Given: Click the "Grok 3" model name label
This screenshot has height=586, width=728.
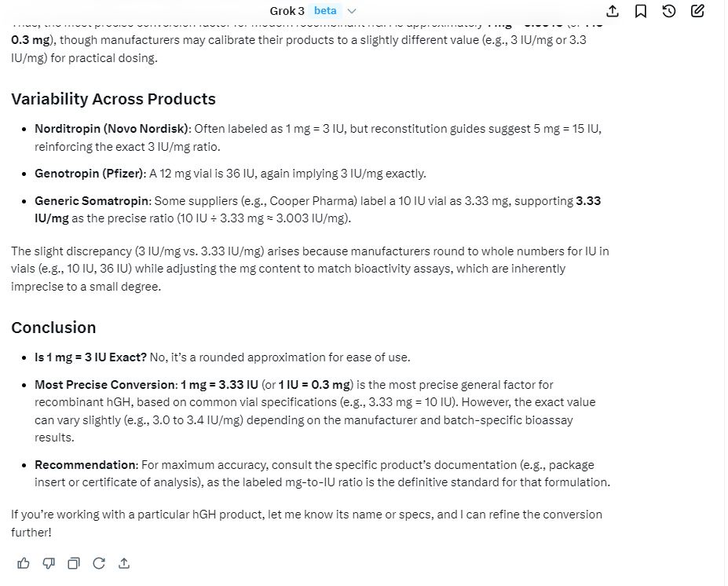Looking at the screenshot, I should [287, 11].
